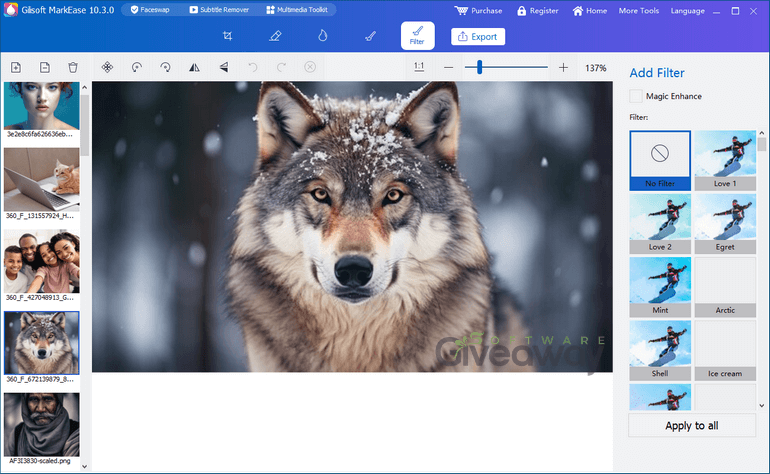Click the filter list scroll down arrow
This screenshot has height=474, width=770.
tap(762, 405)
